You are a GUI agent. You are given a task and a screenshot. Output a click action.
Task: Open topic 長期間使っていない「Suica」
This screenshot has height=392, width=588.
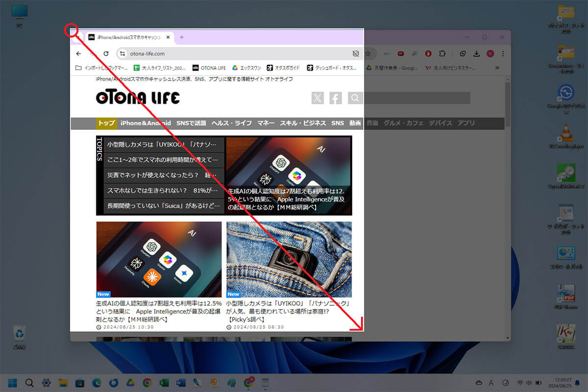[164, 205]
